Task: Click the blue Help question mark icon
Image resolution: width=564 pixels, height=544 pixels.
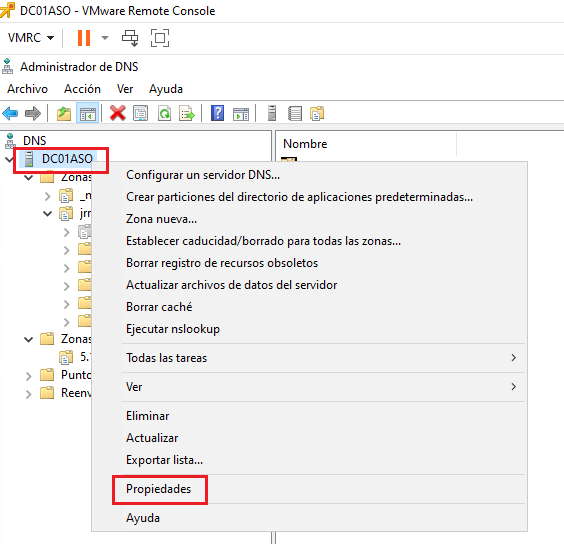Action: (218, 113)
